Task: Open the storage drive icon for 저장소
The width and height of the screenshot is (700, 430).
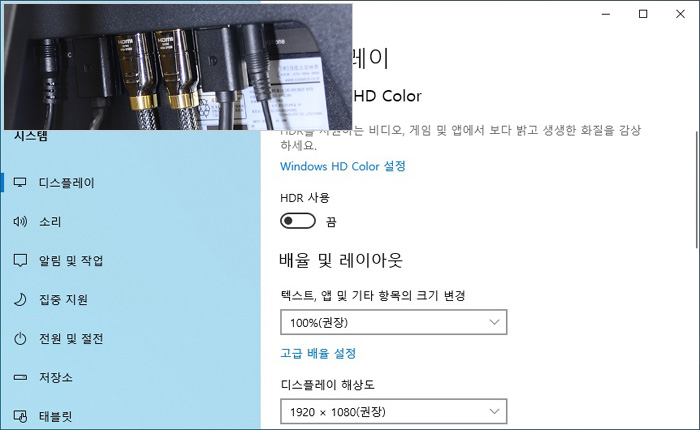Action: [x=20, y=377]
